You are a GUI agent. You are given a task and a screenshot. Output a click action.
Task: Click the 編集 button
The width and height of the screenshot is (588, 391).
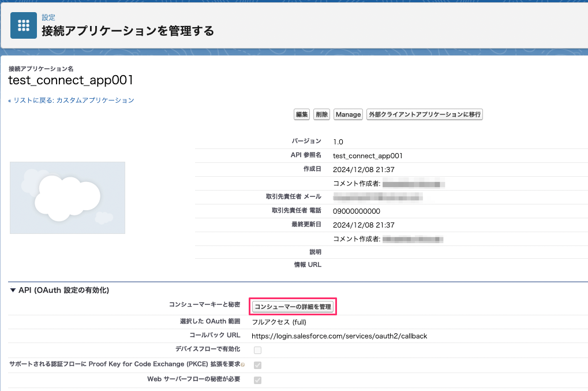[301, 114]
